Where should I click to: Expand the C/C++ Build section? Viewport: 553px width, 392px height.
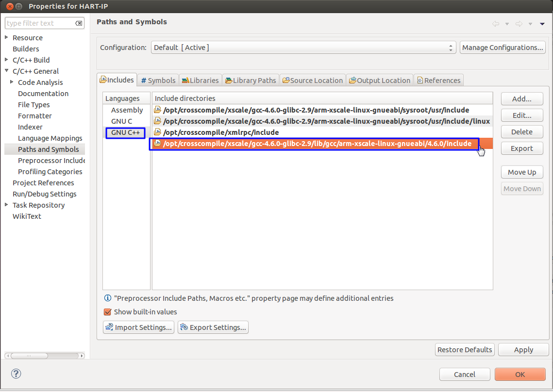tap(7, 60)
